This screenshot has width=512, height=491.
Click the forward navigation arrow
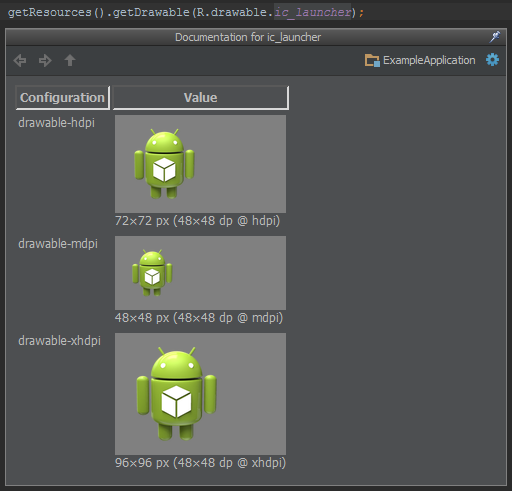(x=45, y=61)
